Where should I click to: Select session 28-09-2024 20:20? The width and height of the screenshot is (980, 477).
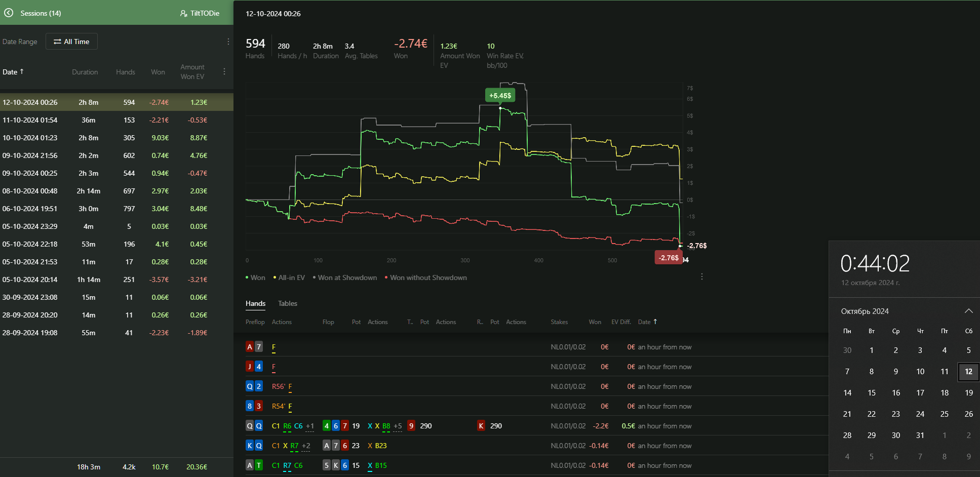click(x=116, y=315)
